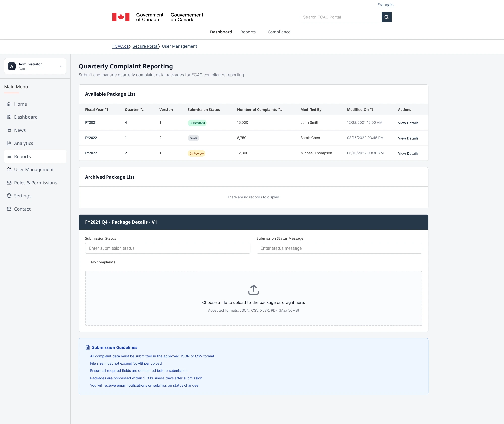The height and width of the screenshot is (424, 504).
Task: Click the John Smith cell
Action: click(x=310, y=123)
